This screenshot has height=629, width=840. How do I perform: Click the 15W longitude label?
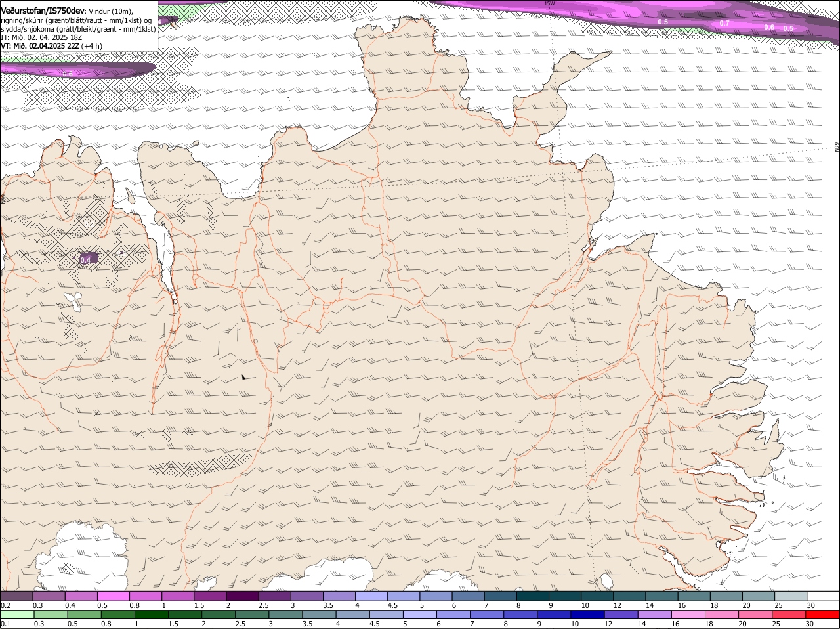[549, 3]
